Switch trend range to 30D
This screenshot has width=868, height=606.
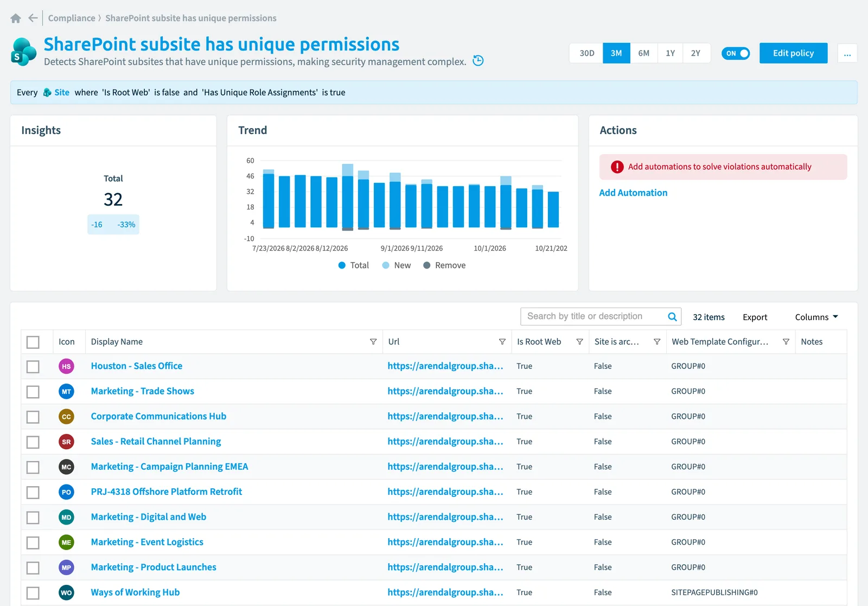(586, 53)
